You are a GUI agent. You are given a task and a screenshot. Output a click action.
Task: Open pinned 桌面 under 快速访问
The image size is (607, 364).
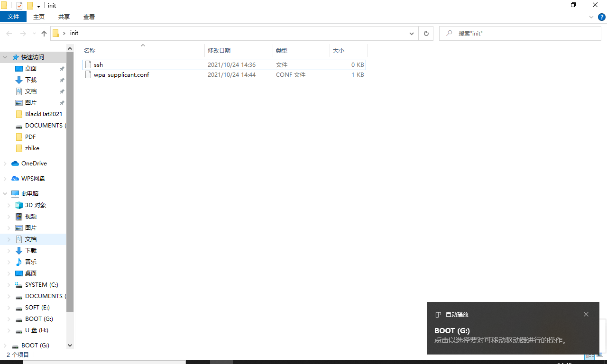[31, 69]
